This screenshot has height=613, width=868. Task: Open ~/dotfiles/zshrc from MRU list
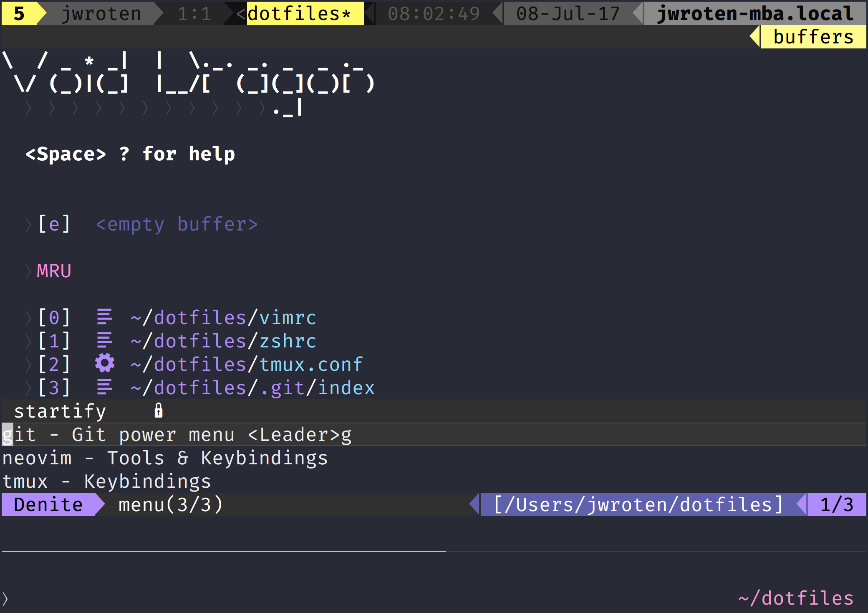[223, 342]
